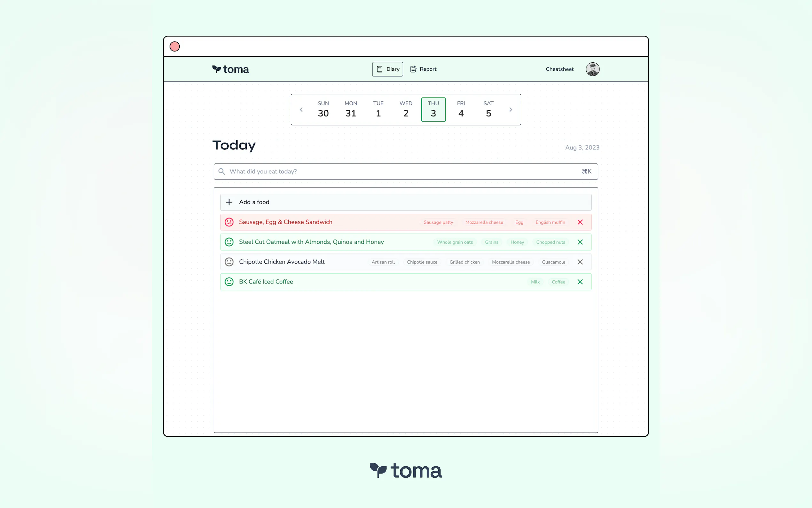812x508 pixels.
Task: Click the toma logo in header
Action: click(230, 69)
